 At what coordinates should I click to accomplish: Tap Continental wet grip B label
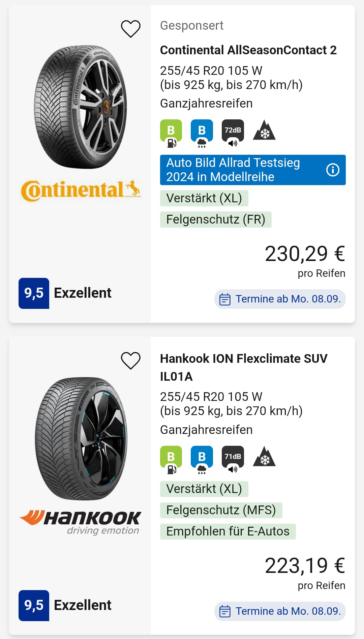click(x=202, y=133)
